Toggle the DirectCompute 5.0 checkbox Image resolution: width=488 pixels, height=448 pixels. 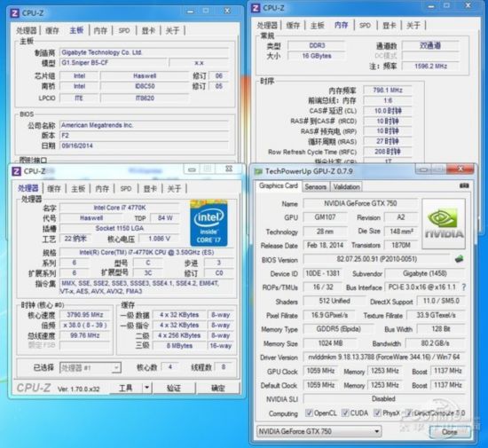click(x=409, y=413)
